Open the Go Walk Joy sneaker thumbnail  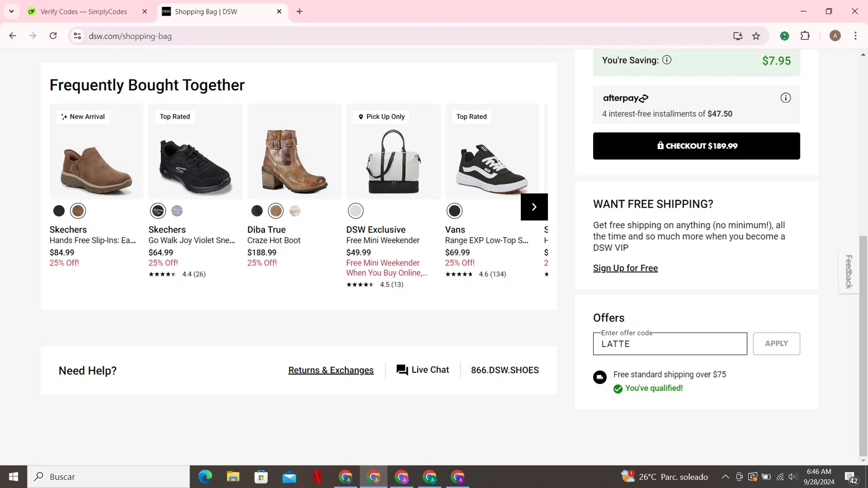point(196,151)
